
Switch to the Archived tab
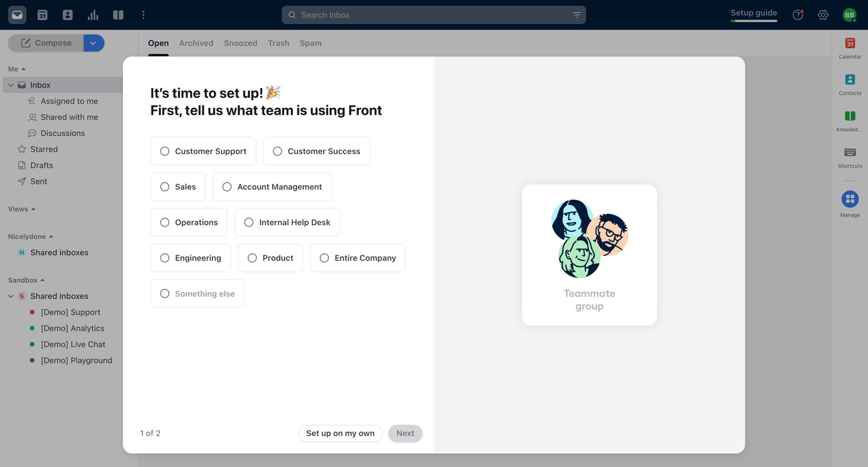click(x=196, y=43)
